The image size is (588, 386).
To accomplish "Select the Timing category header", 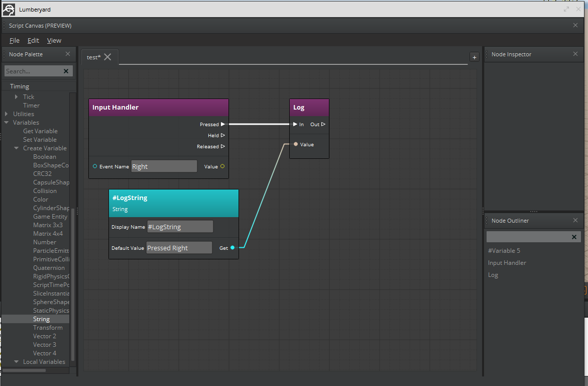I will 20,86.
